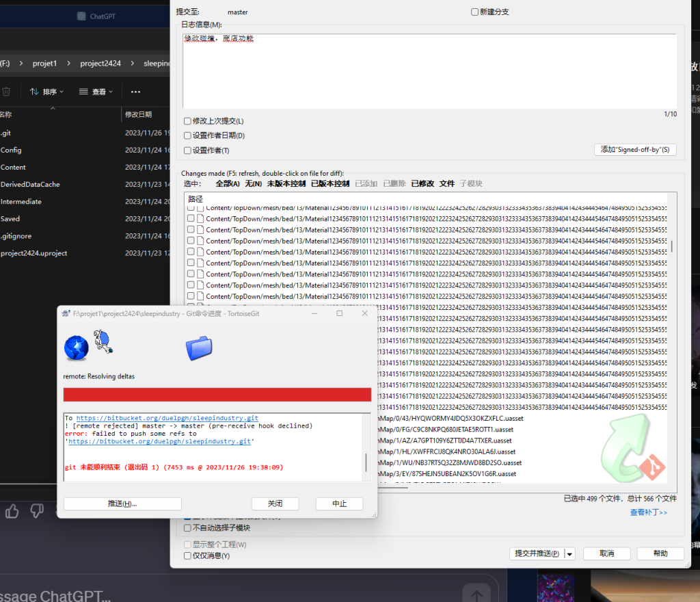The height and width of the screenshot is (602, 700).
Task: Click the TortoiseGit turtle animation icon
Action: point(104,341)
